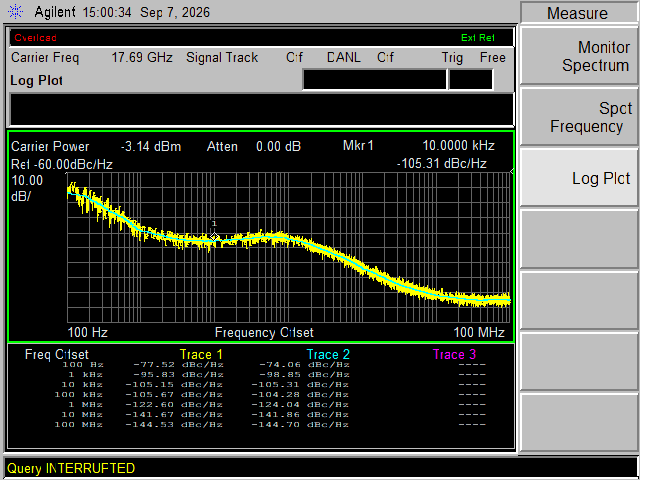Click the Log Plot measurement title

point(37,80)
